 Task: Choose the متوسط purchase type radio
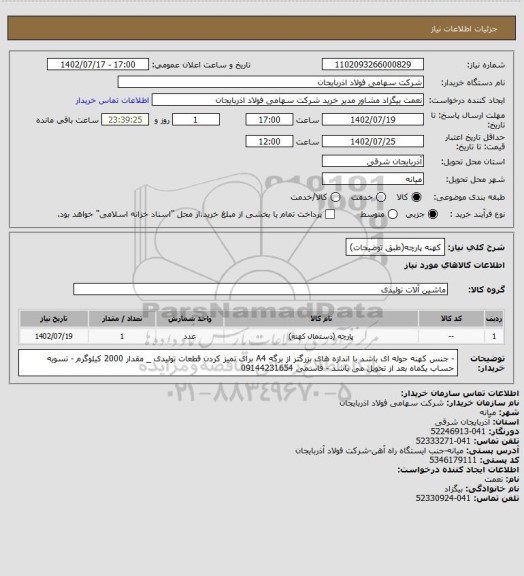(x=392, y=214)
